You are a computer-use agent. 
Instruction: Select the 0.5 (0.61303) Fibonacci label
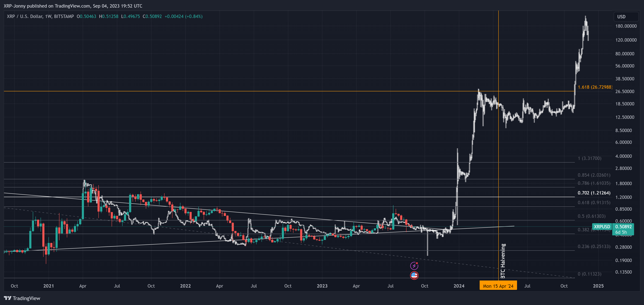[591, 216]
